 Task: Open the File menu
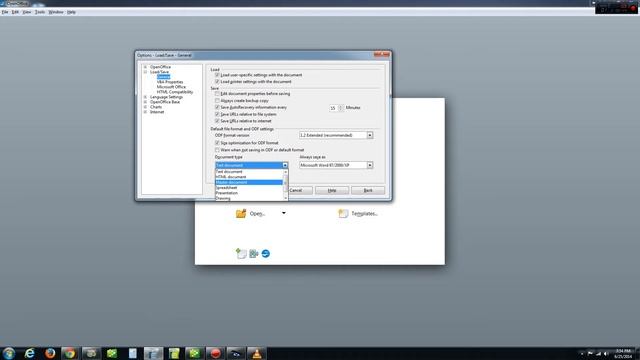point(5,12)
